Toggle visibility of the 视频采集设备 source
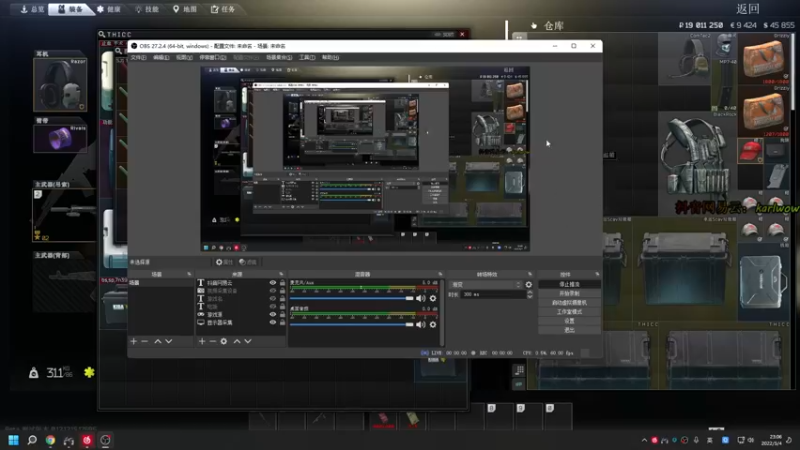This screenshot has width=800, height=450. [x=272, y=290]
